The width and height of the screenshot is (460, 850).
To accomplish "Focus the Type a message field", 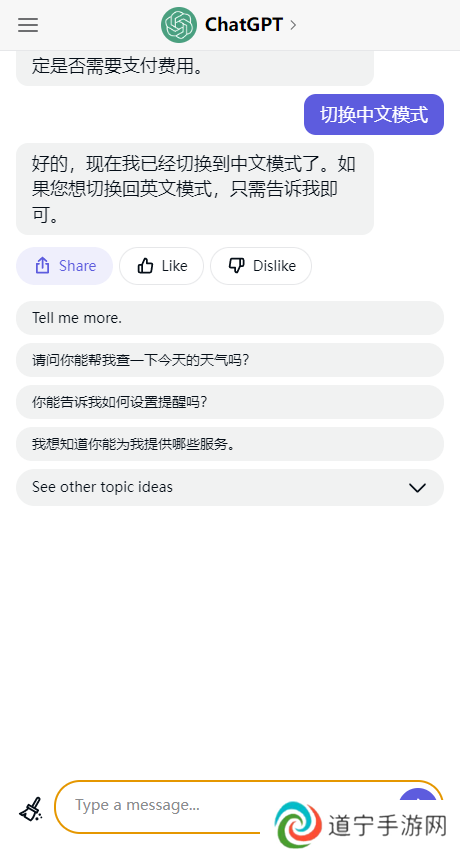I will [228, 806].
